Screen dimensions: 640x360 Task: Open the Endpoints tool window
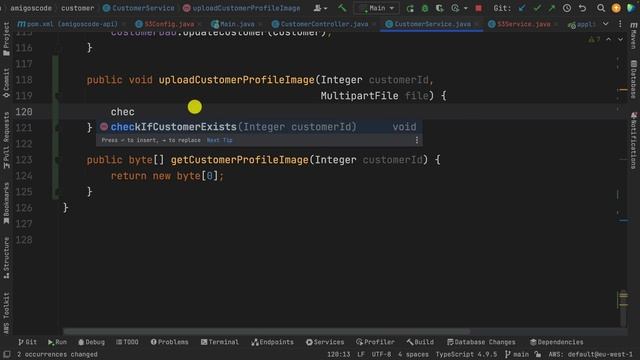click(272, 342)
